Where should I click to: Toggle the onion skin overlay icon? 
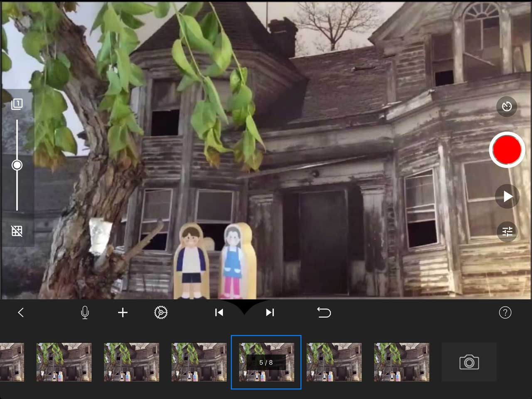tap(17, 104)
